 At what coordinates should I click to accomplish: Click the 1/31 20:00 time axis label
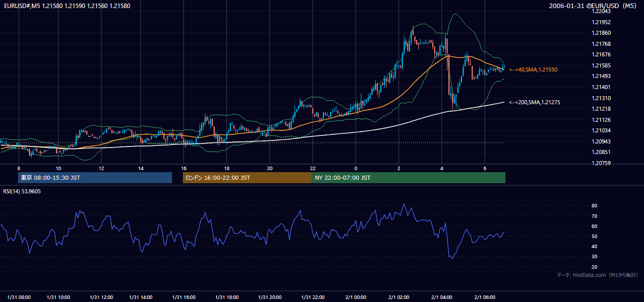coord(270,297)
